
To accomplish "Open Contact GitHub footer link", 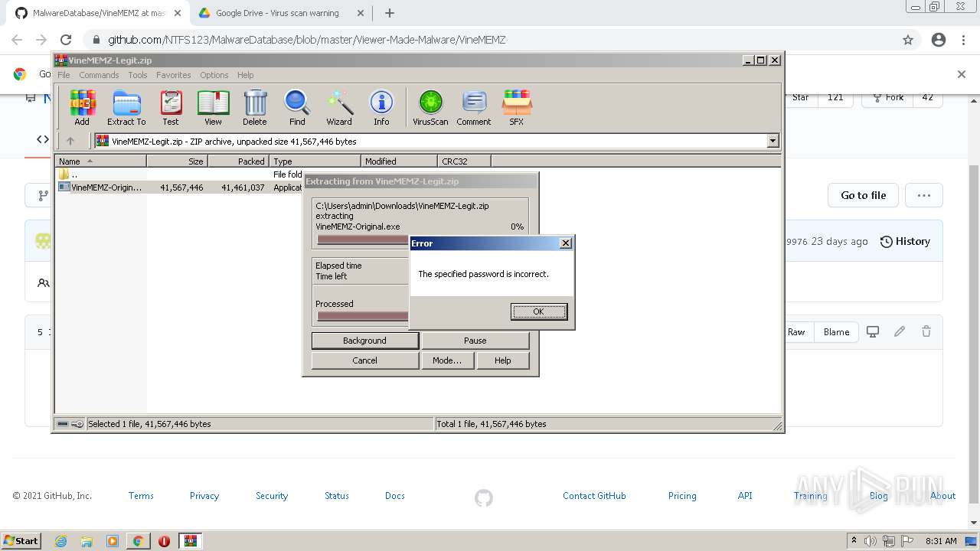I will coord(594,496).
